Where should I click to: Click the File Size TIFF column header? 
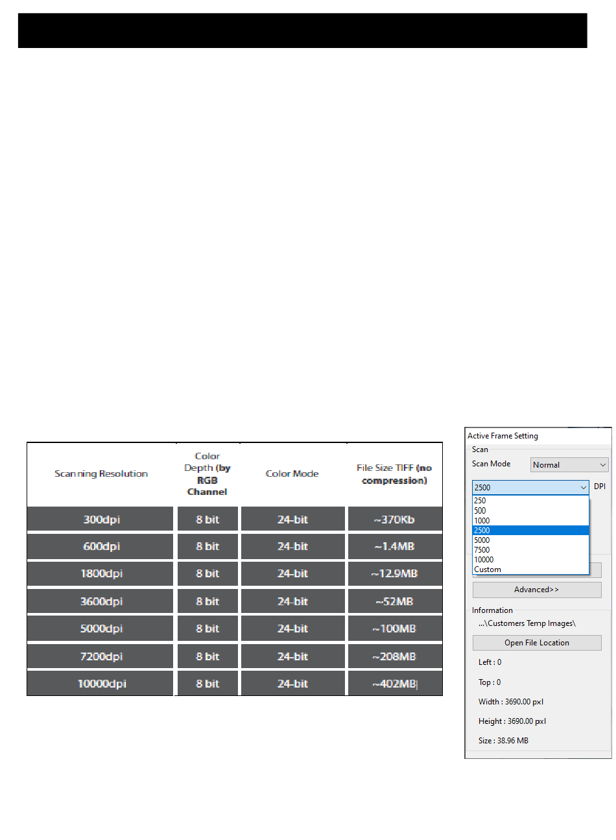click(395, 474)
